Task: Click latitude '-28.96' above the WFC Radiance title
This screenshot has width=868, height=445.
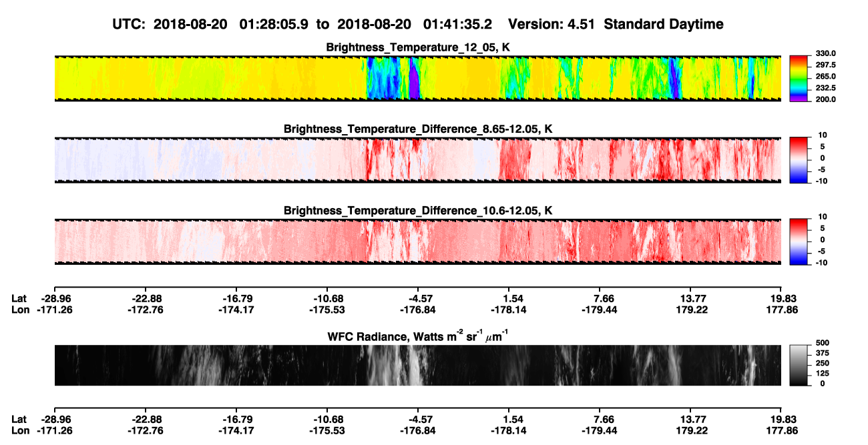Action: [55, 299]
